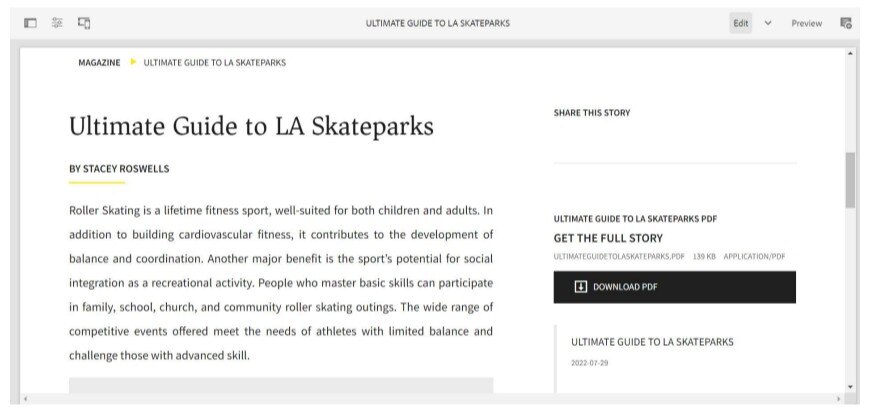Select the By Stacey Roswells byline

coord(119,169)
